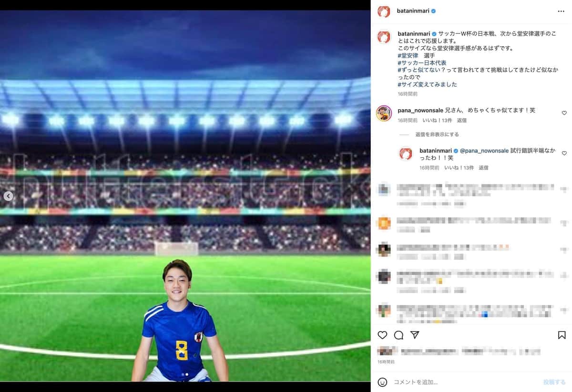Like the post with heart icon

pyautogui.click(x=382, y=335)
